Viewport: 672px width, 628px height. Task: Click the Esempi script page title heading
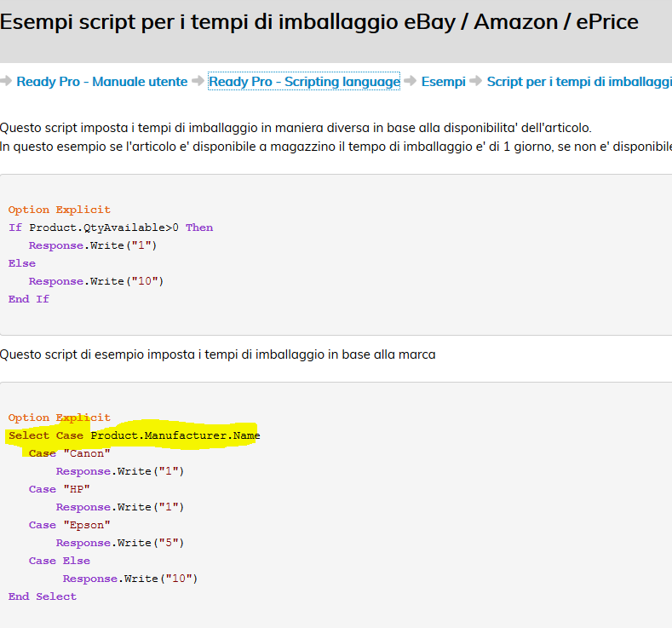[319, 21]
